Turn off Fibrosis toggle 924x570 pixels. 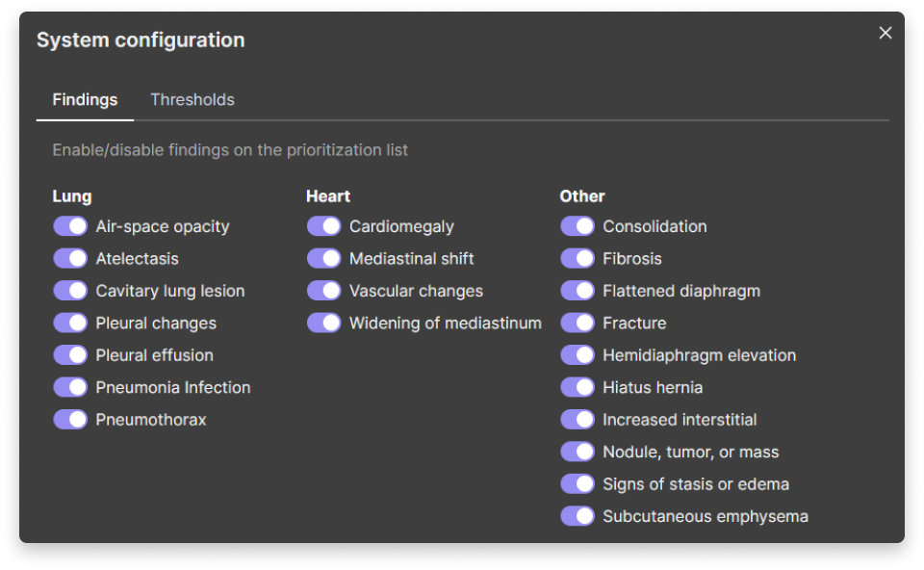[577, 258]
